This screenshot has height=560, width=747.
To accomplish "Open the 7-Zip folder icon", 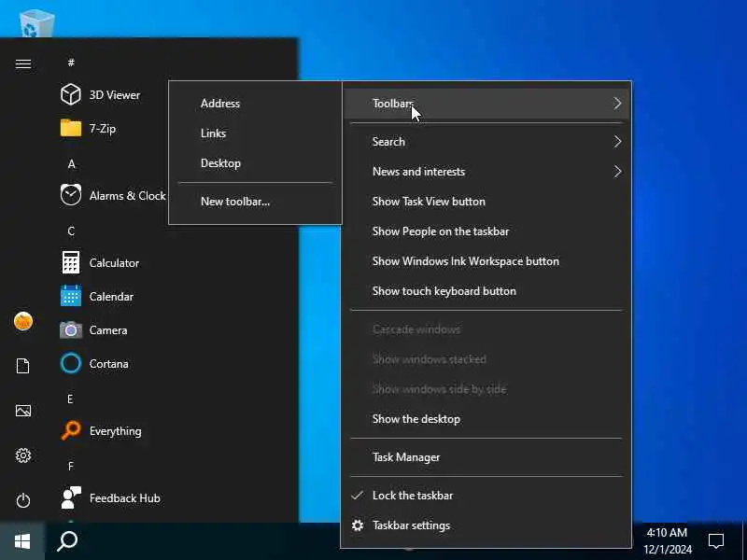I will point(71,128).
